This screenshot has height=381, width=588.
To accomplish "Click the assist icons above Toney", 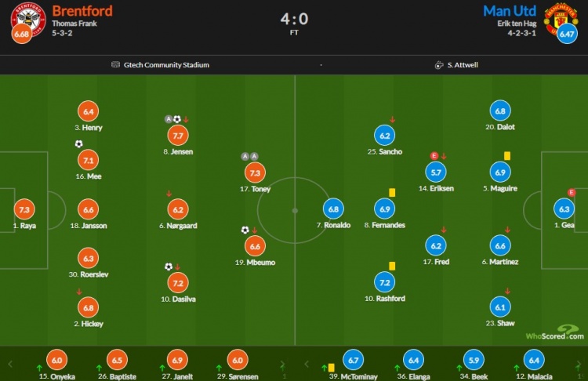I will [250, 156].
